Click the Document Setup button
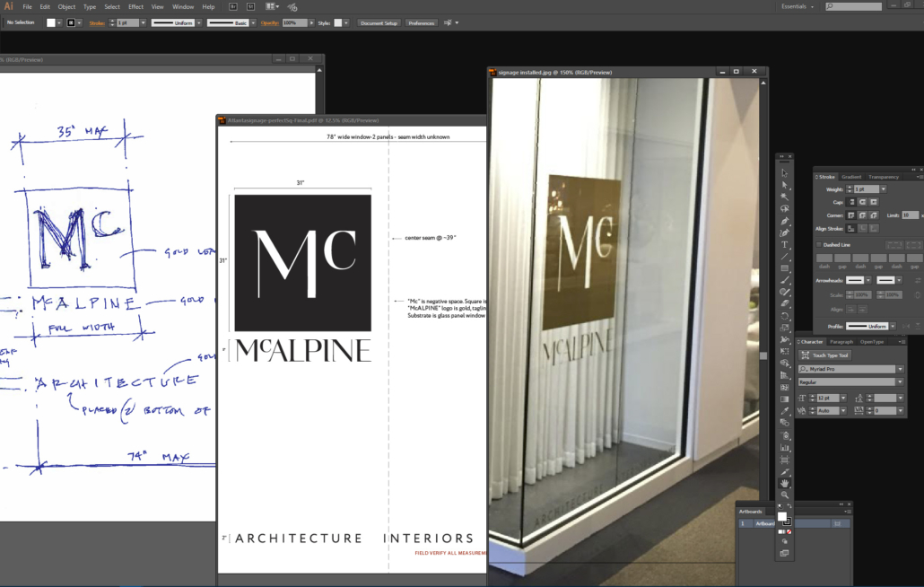The image size is (924, 587). pyautogui.click(x=379, y=23)
